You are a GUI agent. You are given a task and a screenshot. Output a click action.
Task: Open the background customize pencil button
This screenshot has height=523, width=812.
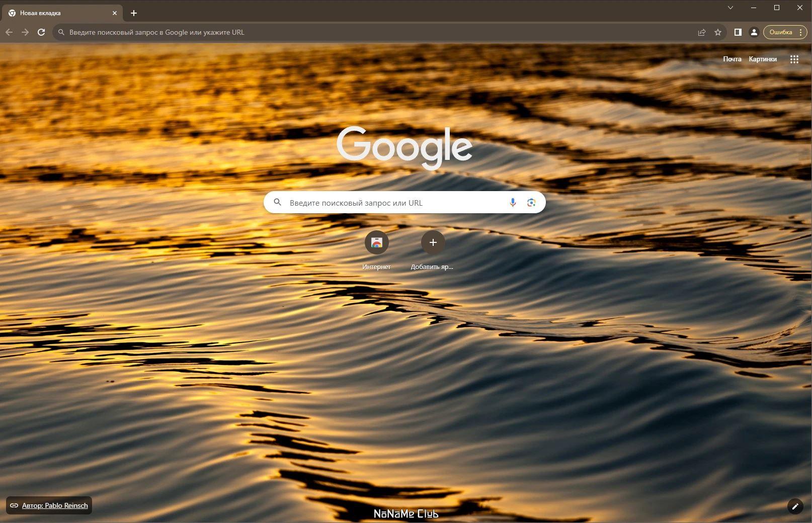[795, 507]
